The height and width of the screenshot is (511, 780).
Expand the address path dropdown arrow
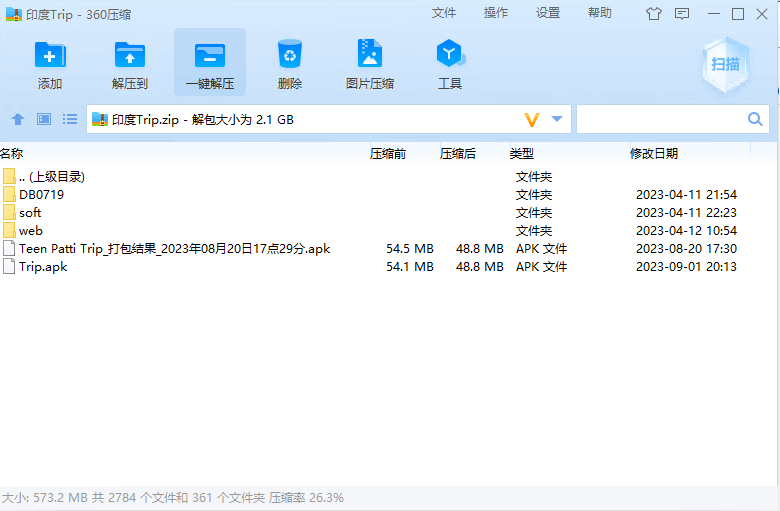coord(557,120)
